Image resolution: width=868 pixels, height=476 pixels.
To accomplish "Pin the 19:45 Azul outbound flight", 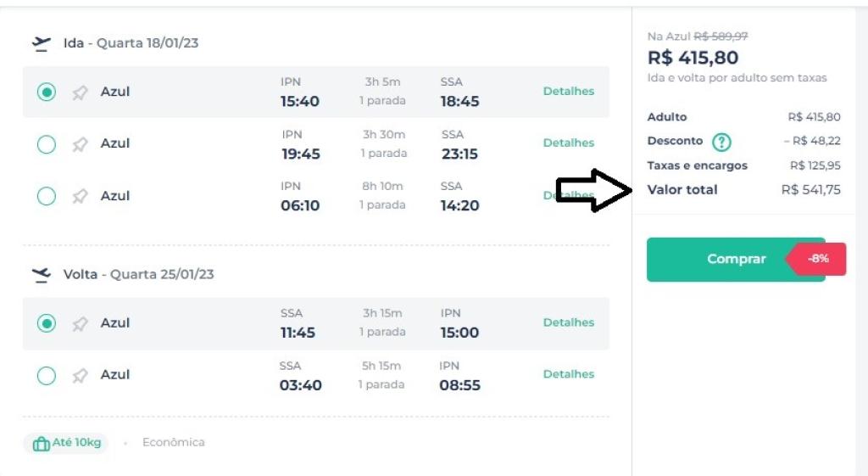I will pos(80,145).
